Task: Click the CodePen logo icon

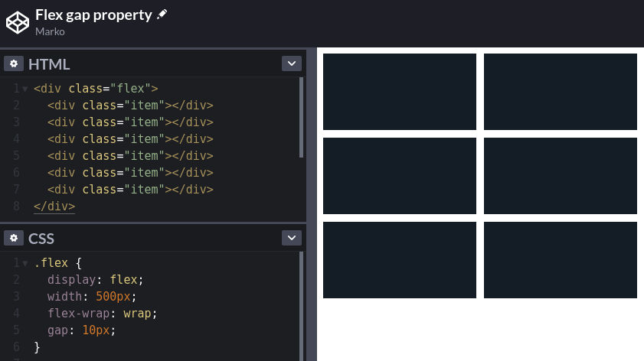Action: [x=18, y=22]
